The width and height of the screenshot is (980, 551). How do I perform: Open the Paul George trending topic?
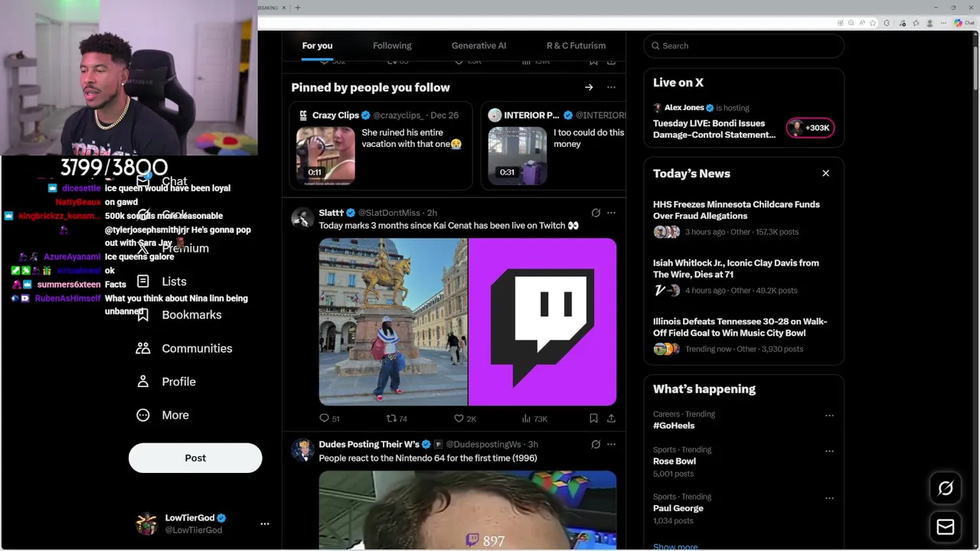pos(678,508)
